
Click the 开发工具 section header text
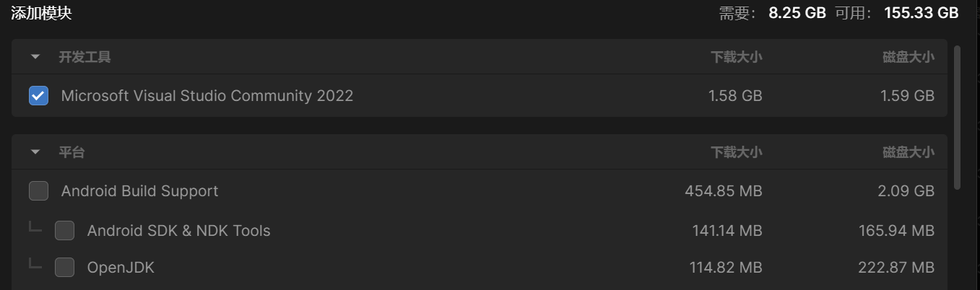tap(84, 57)
